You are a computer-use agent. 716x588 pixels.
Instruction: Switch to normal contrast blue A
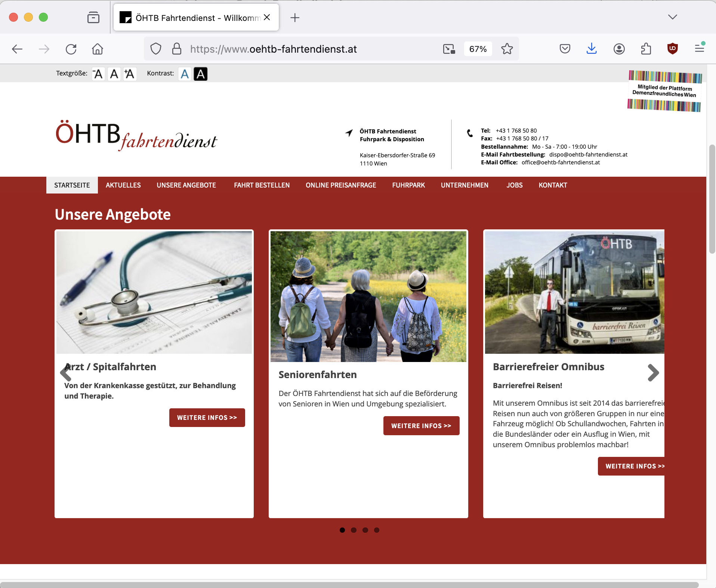tap(185, 74)
